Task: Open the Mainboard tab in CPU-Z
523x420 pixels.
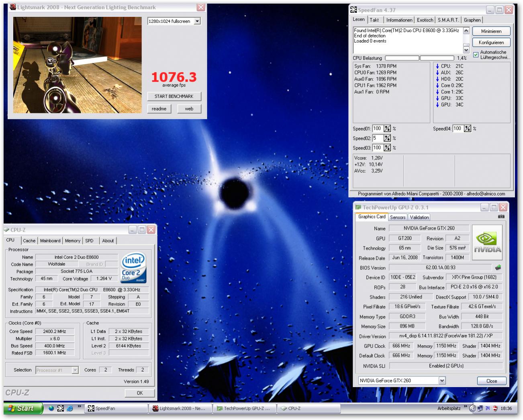Action: (50, 241)
